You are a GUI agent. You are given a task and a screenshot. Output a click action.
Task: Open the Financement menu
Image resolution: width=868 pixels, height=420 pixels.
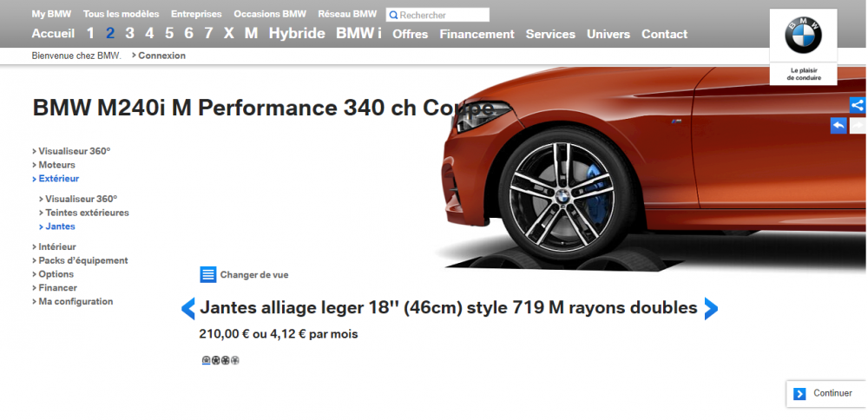[x=477, y=35]
